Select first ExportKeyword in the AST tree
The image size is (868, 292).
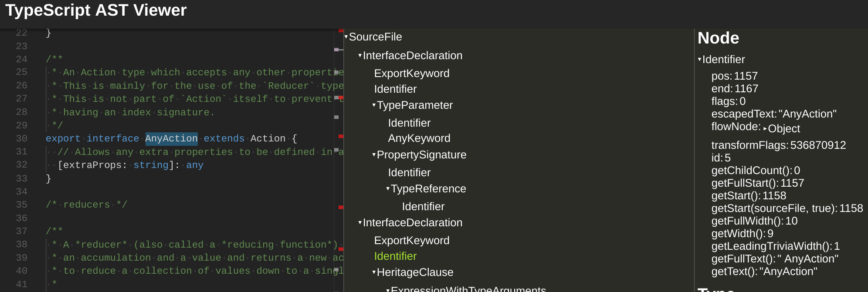411,74
